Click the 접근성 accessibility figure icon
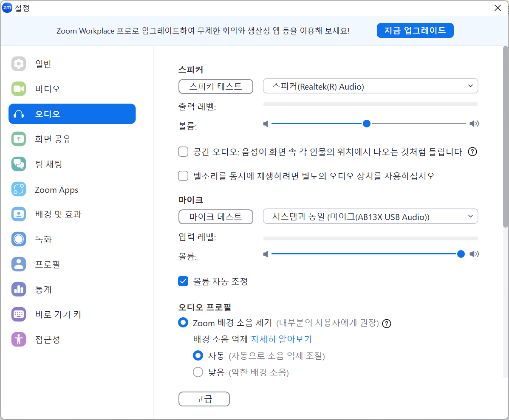 19,339
